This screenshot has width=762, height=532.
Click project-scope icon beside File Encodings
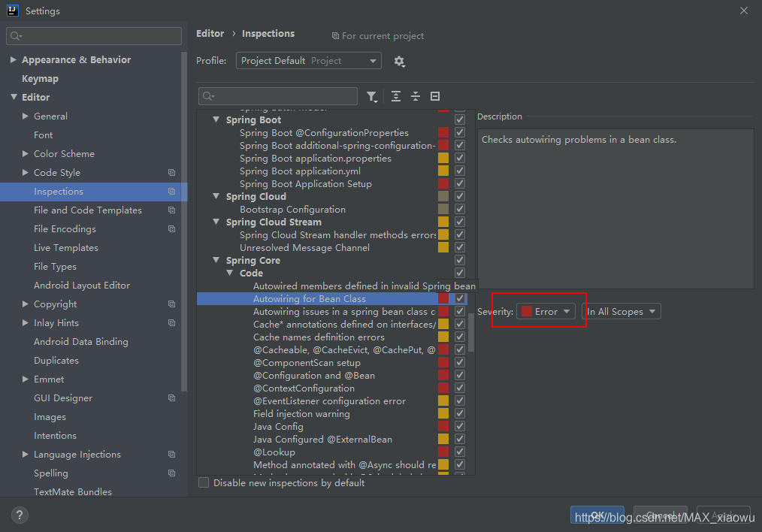tap(171, 229)
